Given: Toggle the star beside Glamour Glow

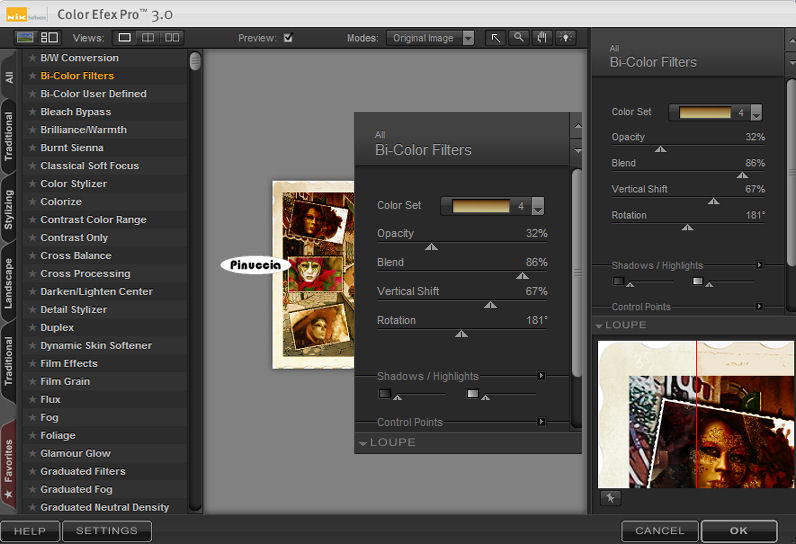Looking at the screenshot, I should tap(32, 453).
